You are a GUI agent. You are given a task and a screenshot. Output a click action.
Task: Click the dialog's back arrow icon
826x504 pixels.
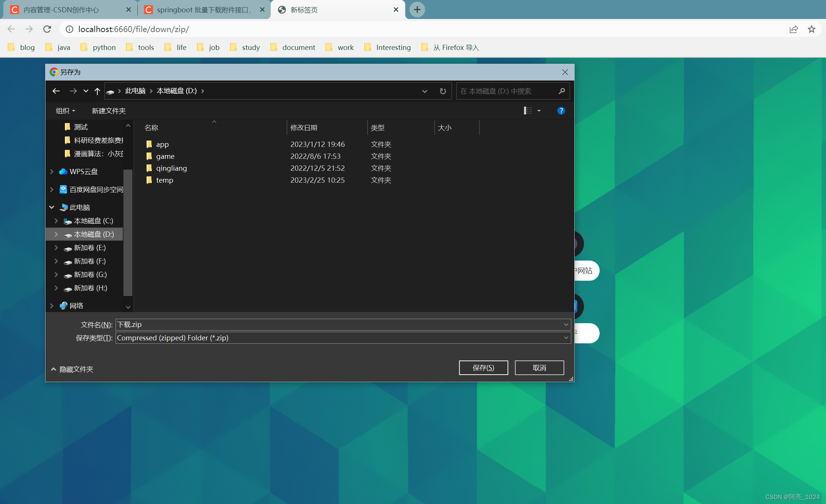[56, 91]
